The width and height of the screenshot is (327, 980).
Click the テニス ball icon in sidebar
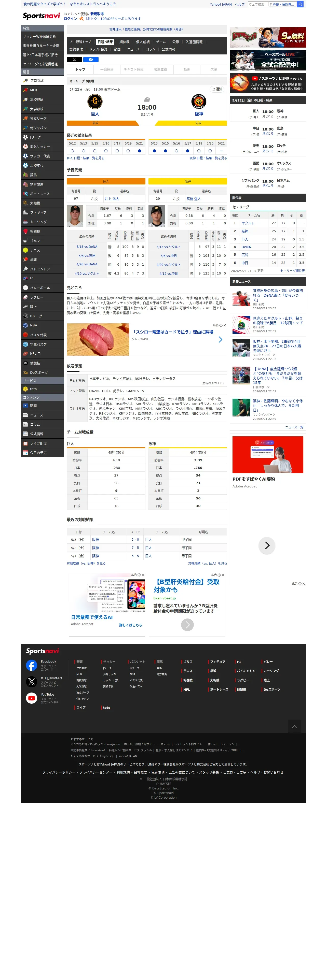pos(25,250)
